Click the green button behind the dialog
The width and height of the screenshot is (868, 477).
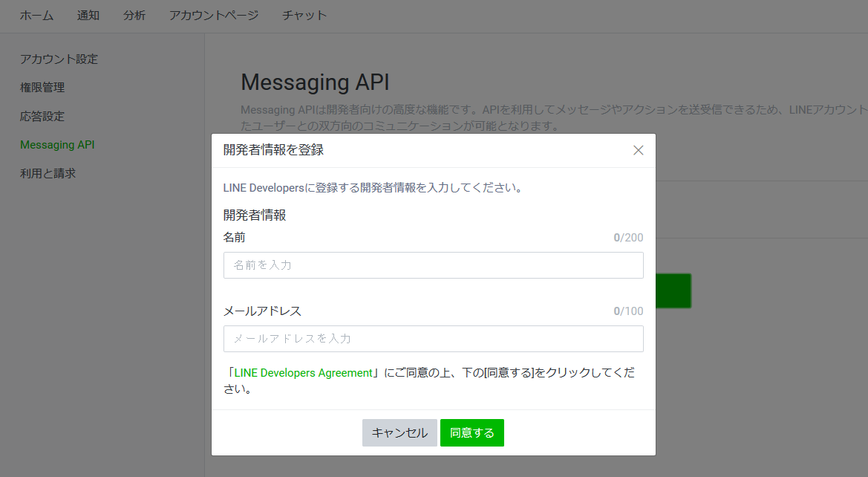coord(673,291)
